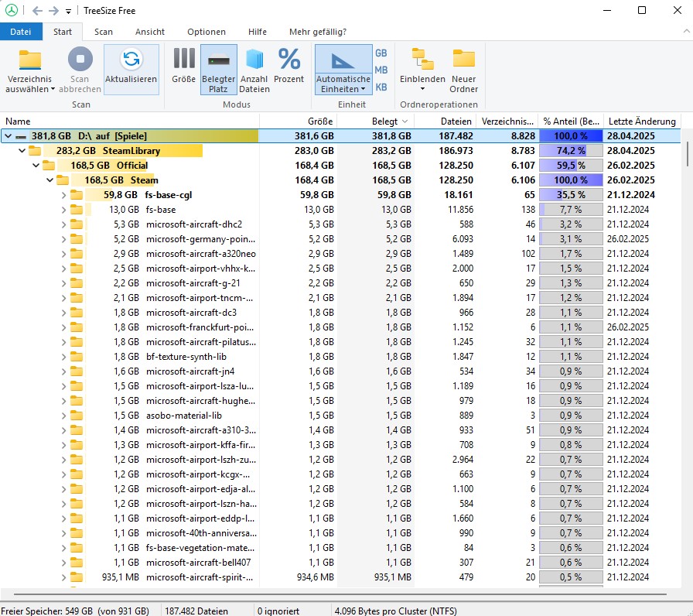Image resolution: width=693 pixels, height=616 pixels.
Task: Click the drive icon of D:\ root
Action: click(21, 137)
